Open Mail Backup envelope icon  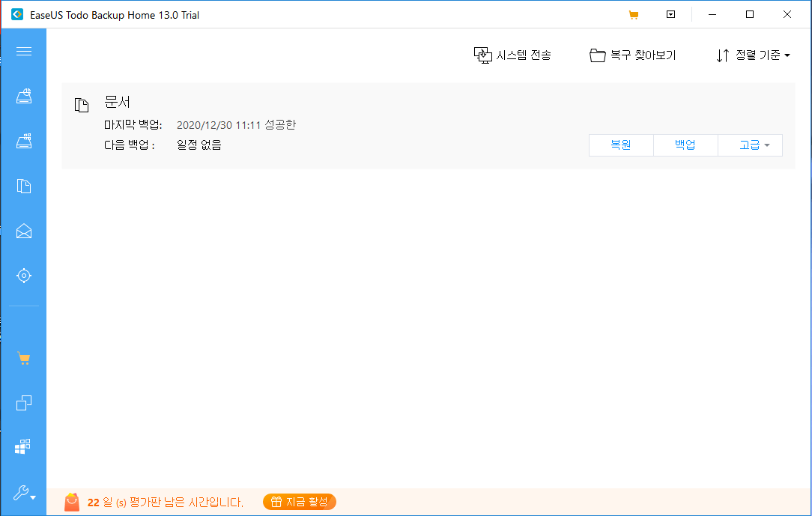[24, 231]
